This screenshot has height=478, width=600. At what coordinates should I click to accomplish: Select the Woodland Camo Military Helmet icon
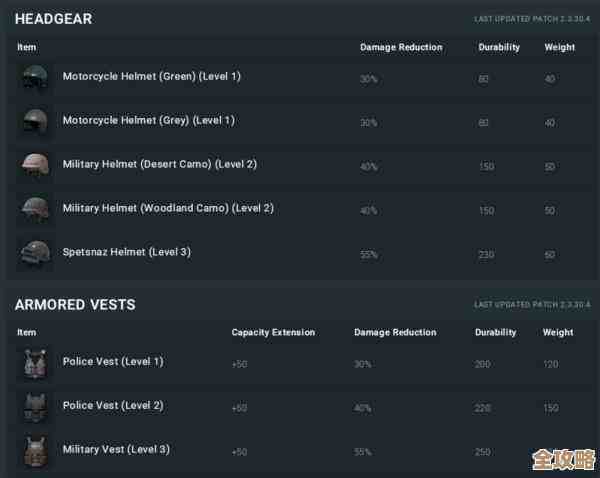[34, 210]
